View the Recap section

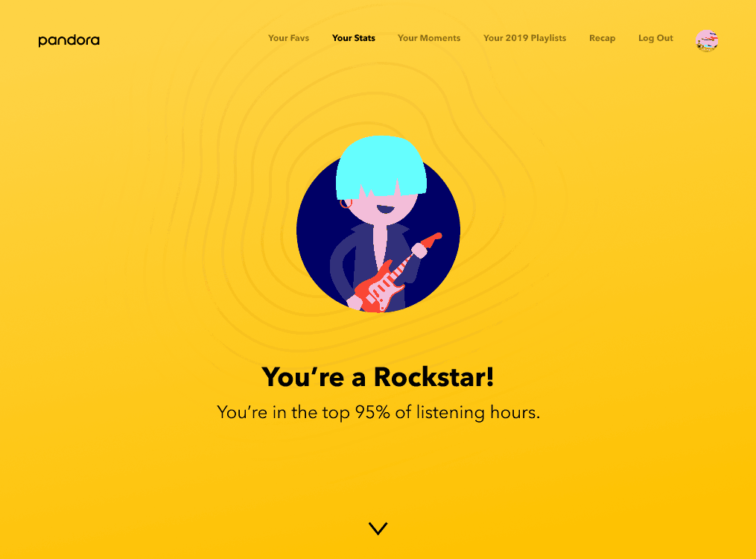[x=603, y=38]
